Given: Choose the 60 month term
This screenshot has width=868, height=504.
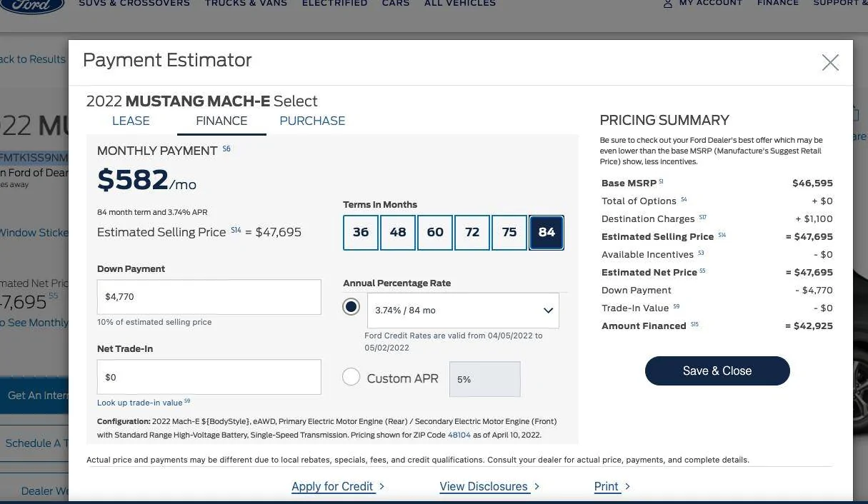Looking at the screenshot, I should (435, 232).
